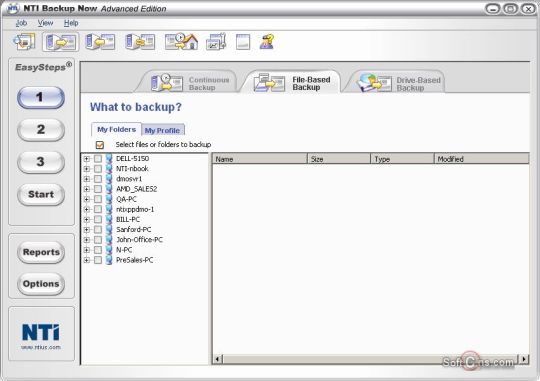Open the scheduler house-and-clock toolbar icon
The width and height of the screenshot is (540, 381).
pos(181,42)
